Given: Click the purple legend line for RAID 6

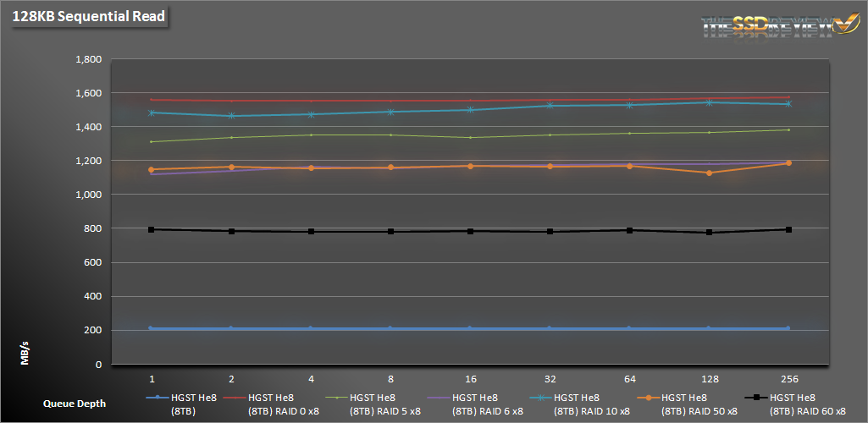Looking at the screenshot, I should click(439, 397).
